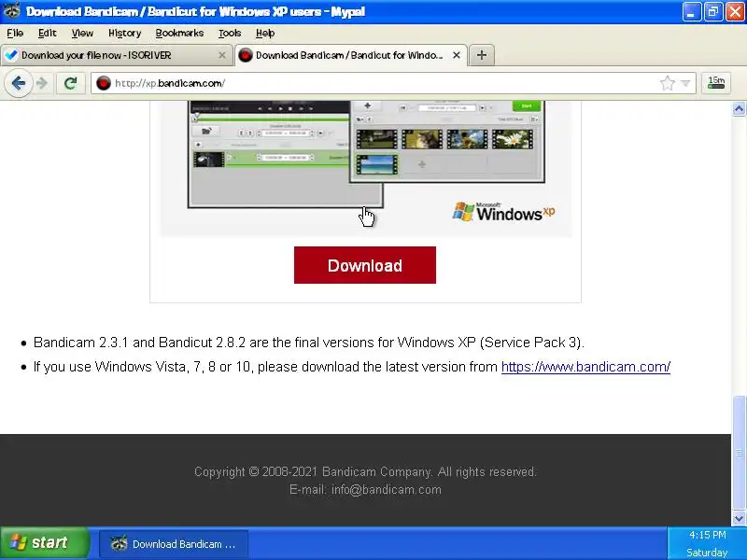Image resolution: width=747 pixels, height=560 pixels.
Task: Click the 4:15 PM clock in system tray
Action: 708,535
